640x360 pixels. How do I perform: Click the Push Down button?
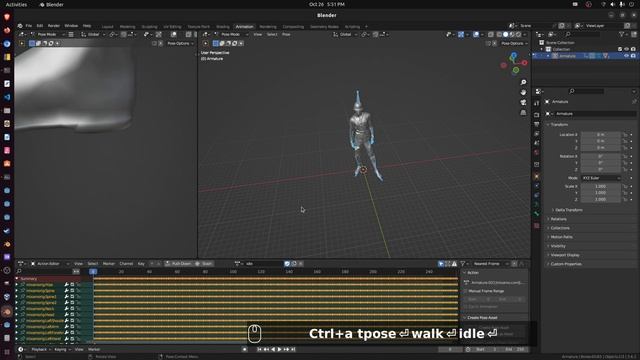click(x=178, y=264)
